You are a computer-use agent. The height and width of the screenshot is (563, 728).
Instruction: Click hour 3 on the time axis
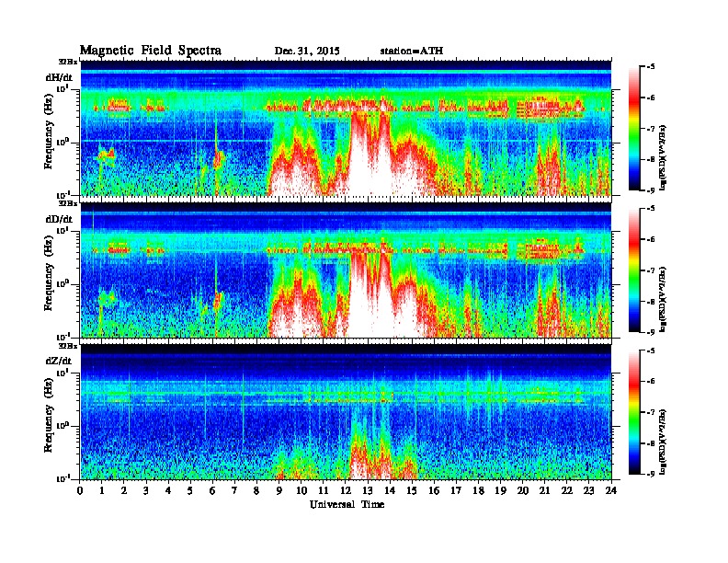click(x=146, y=490)
